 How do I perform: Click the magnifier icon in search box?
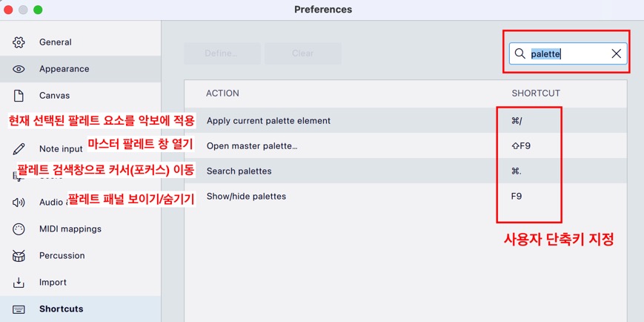pyautogui.click(x=520, y=53)
